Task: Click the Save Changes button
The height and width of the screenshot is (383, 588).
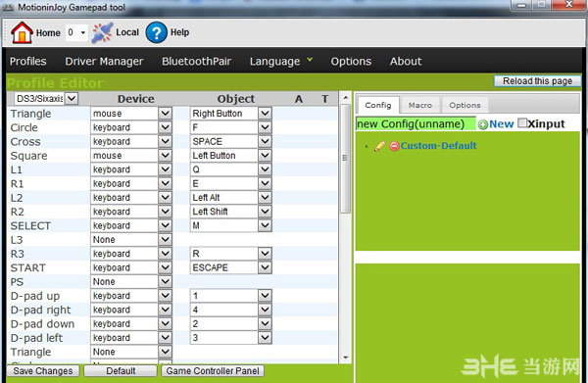Action: [43, 371]
